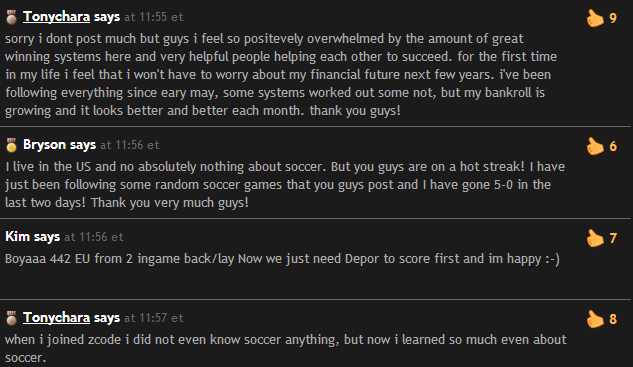Screen dimensions: 633x367
Task: Click the like count 8 on the last comment
Action: click(x=613, y=319)
